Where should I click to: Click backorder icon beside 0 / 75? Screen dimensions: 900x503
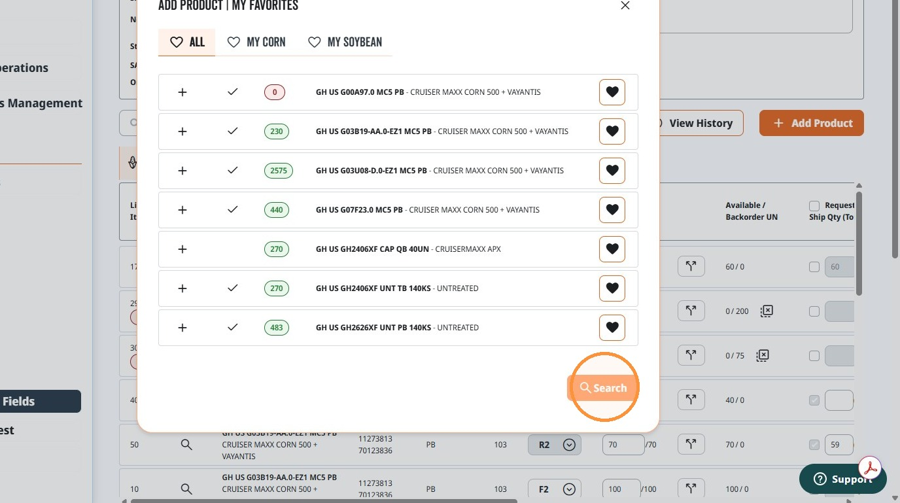[762, 355]
